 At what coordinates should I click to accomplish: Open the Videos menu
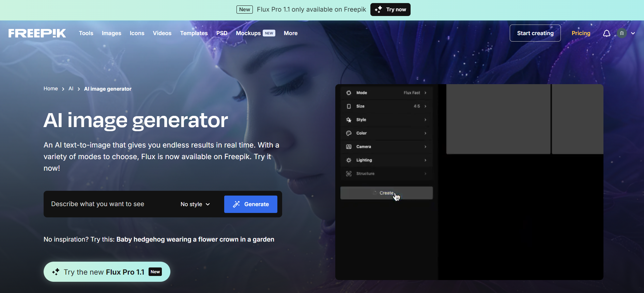tap(162, 33)
